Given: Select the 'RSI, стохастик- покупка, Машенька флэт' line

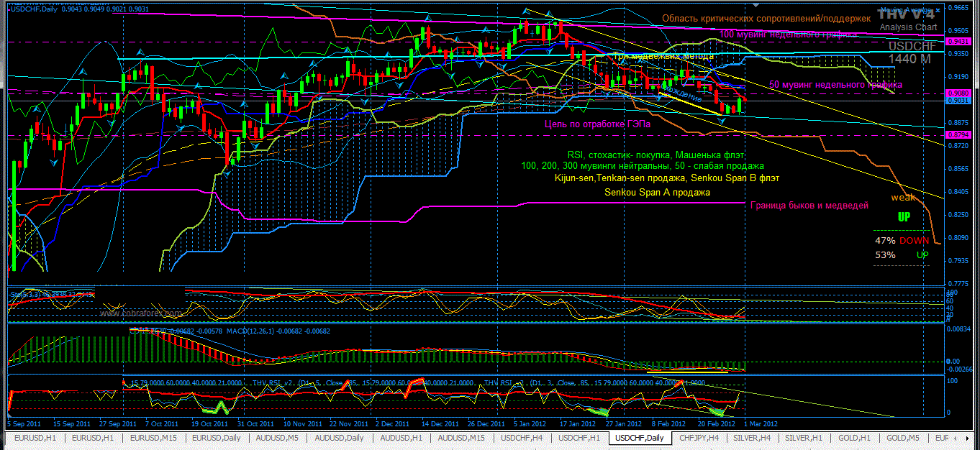Looking at the screenshot, I should [656, 155].
